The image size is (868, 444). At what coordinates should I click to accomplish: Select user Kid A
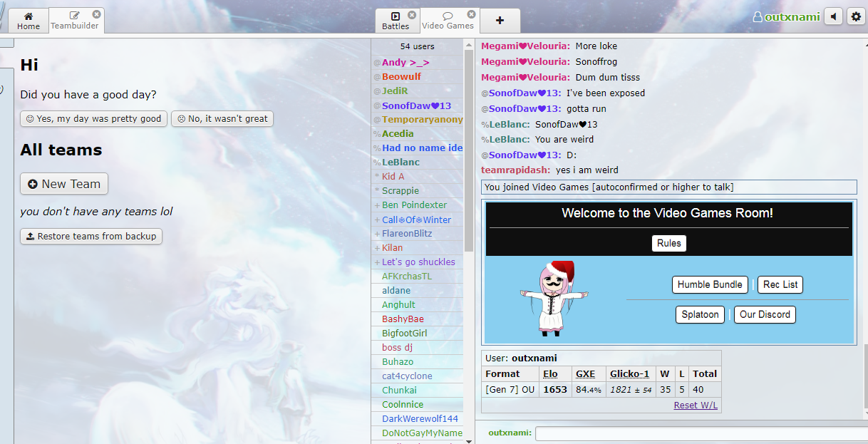tap(418, 177)
